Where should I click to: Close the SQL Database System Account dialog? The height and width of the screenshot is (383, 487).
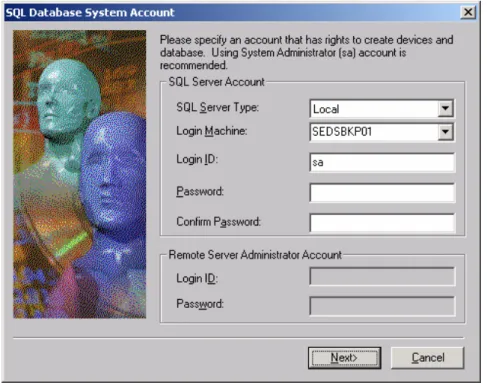(468, 12)
